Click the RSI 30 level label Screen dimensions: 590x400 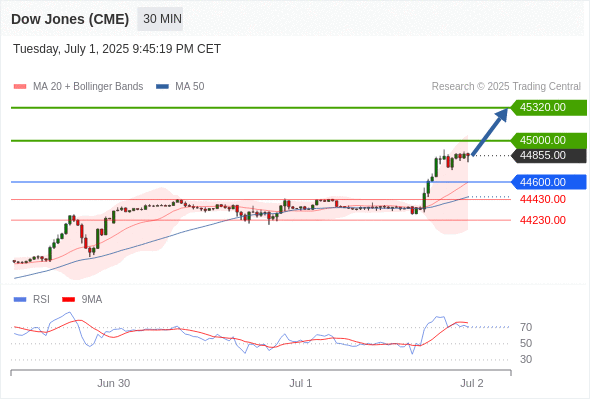click(526, 360)
